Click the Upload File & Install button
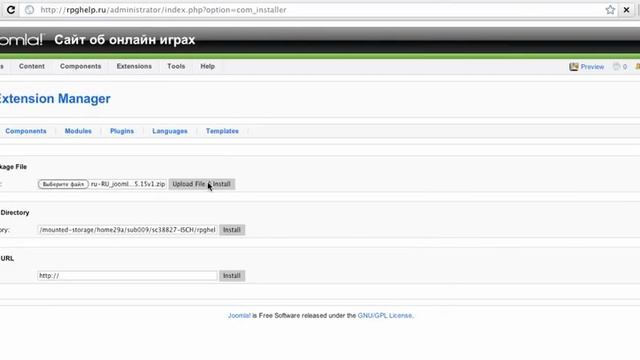 [202, 184]
